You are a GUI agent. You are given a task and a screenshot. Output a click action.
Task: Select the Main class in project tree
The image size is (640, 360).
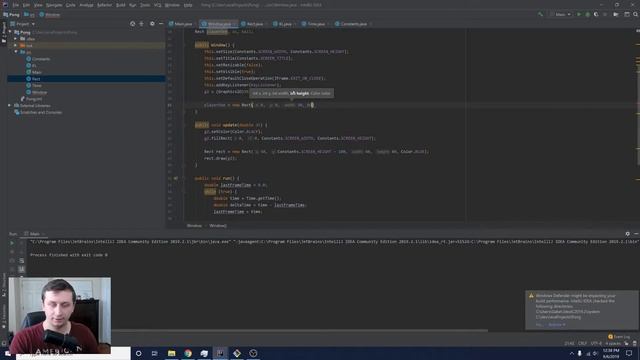[x=34, y=72]
